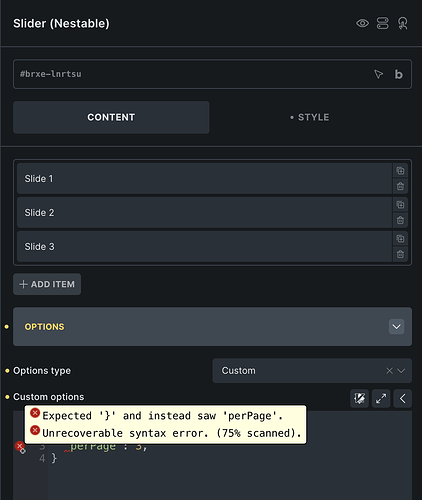Open the conditions icon in header
The width and height of the screenshot is (422, 500).
coord(382,23)
